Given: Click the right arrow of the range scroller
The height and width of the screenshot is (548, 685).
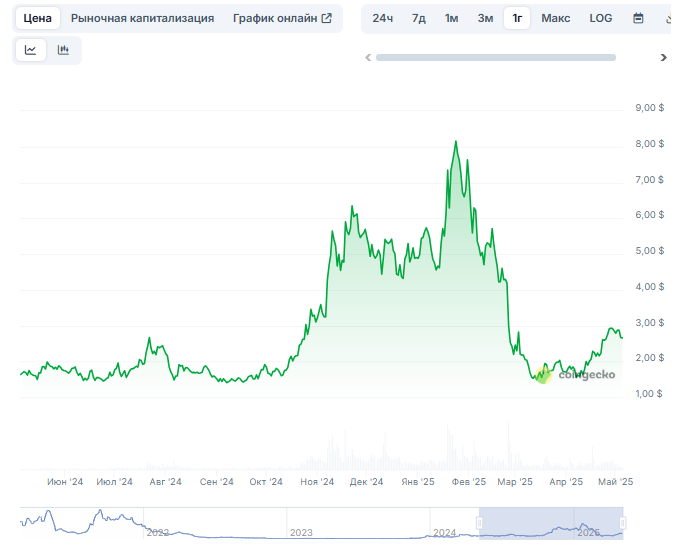Looking at the screenshot, I should [x=664, y=58].
